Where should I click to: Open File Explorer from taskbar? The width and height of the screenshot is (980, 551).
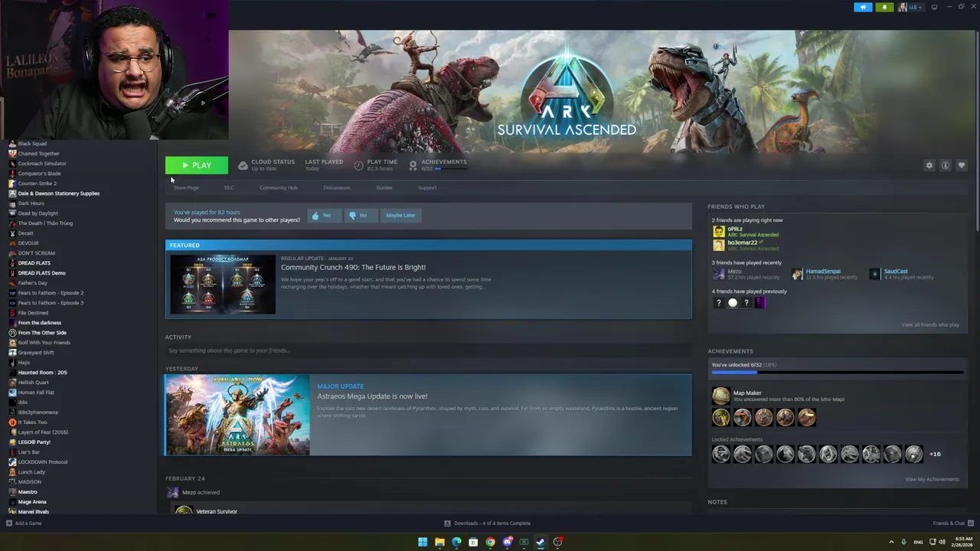pos(439,542)
